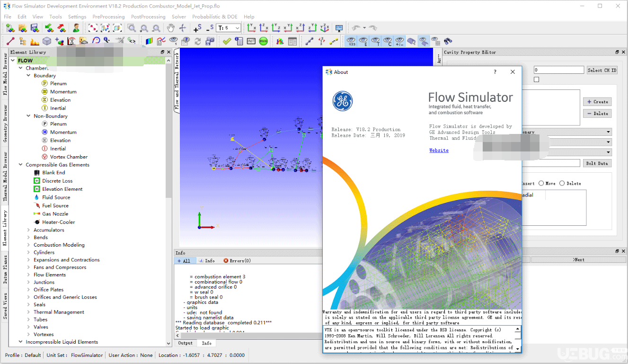
Task: Click the zoom in magnifier icon
Action: [x=144, y=28]
